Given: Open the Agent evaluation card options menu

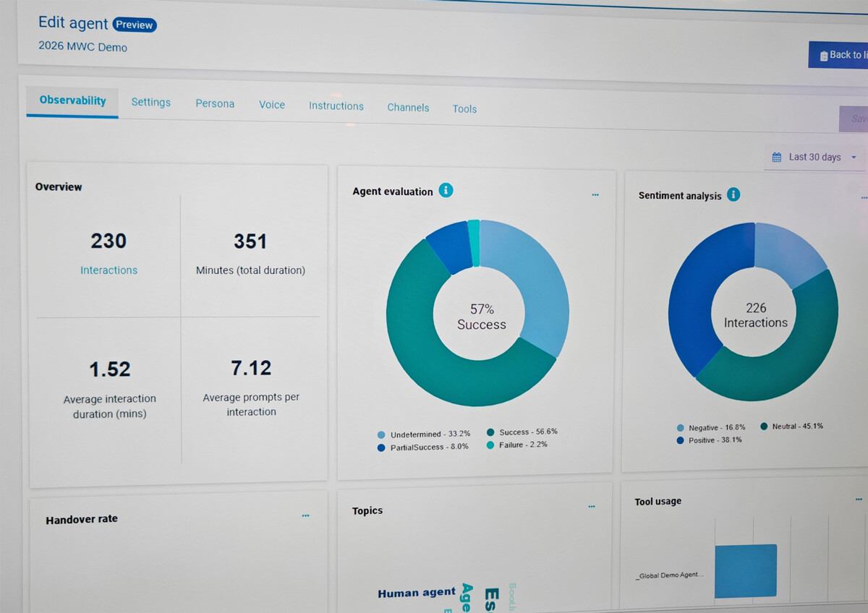Looking at the screenshot, I should pos(595,194).
